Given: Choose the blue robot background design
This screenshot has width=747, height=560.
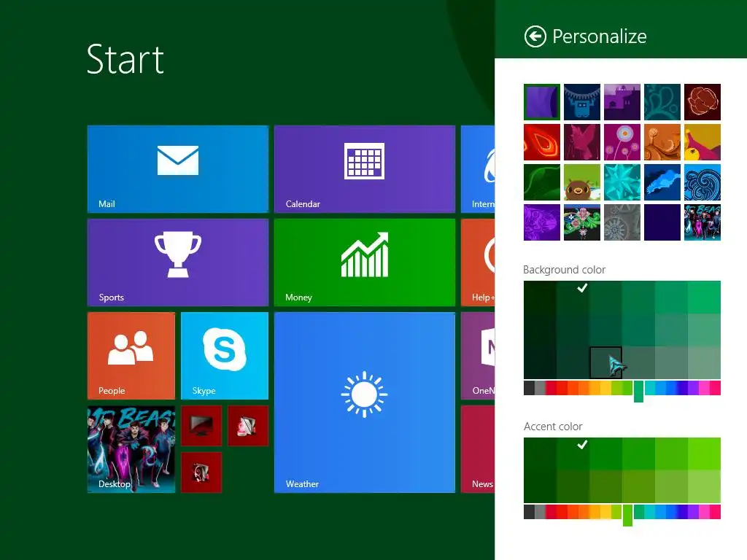Looking at the screenshot, I should [x=581, y=102].
